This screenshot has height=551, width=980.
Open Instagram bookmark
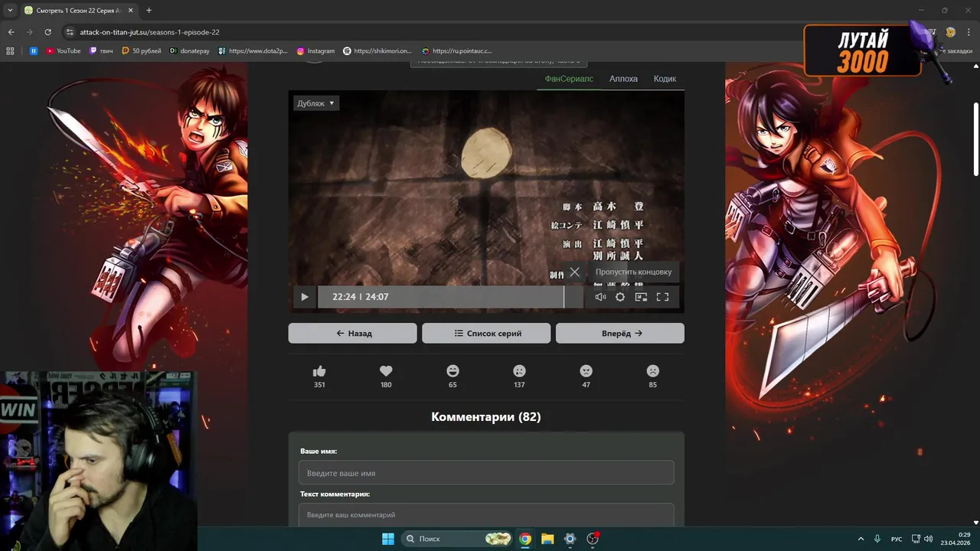pyautogui.click(x=315, y=51)
